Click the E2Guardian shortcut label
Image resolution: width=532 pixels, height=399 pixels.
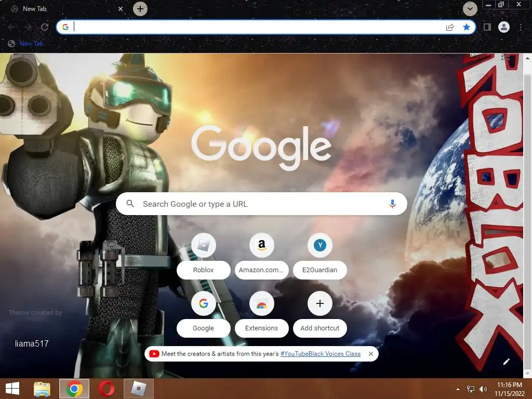click(x=320, y=270)
